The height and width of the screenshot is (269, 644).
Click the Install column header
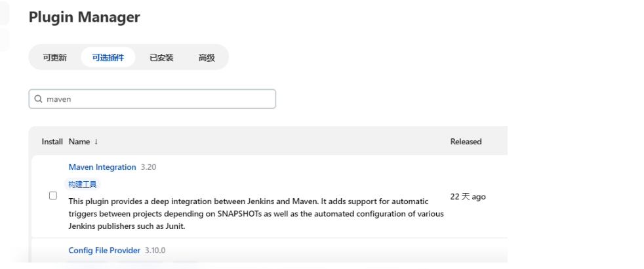[52, 142]
